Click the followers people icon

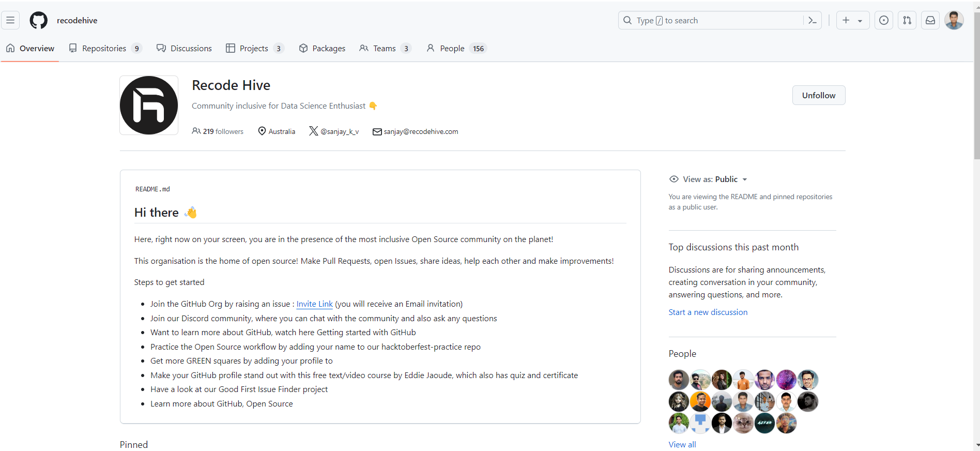(x=196, y=131)
